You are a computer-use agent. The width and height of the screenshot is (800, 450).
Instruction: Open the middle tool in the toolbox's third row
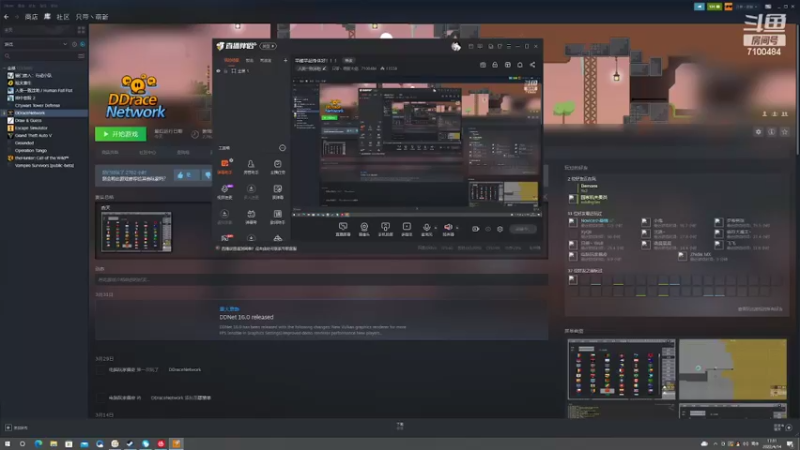(x=251, y=216)
